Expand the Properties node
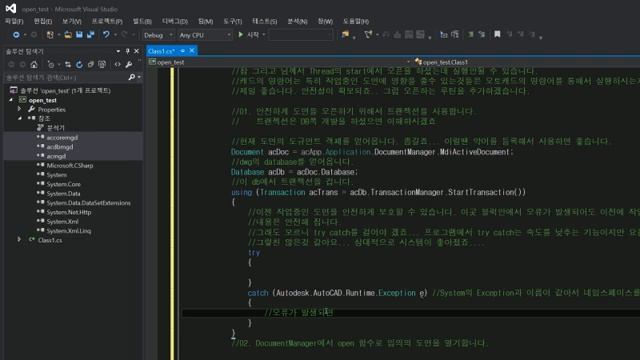This screenshot has height=360, width=640. (x=19, y=109)
